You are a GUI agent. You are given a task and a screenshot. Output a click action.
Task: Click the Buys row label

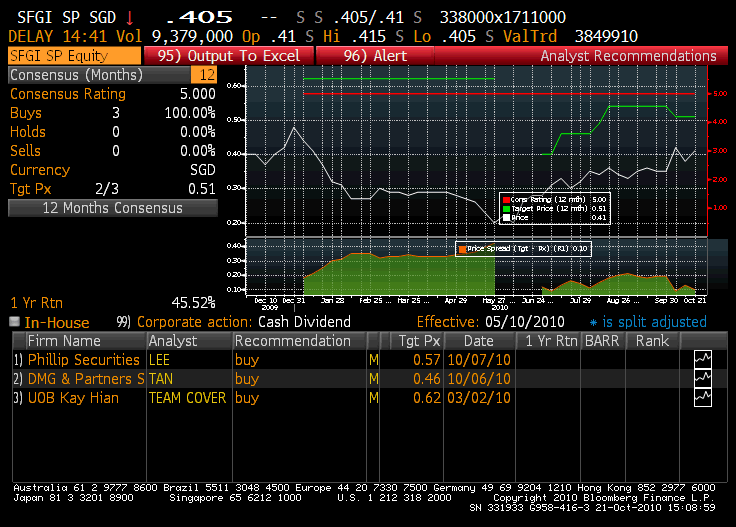(x=26, y=113)
